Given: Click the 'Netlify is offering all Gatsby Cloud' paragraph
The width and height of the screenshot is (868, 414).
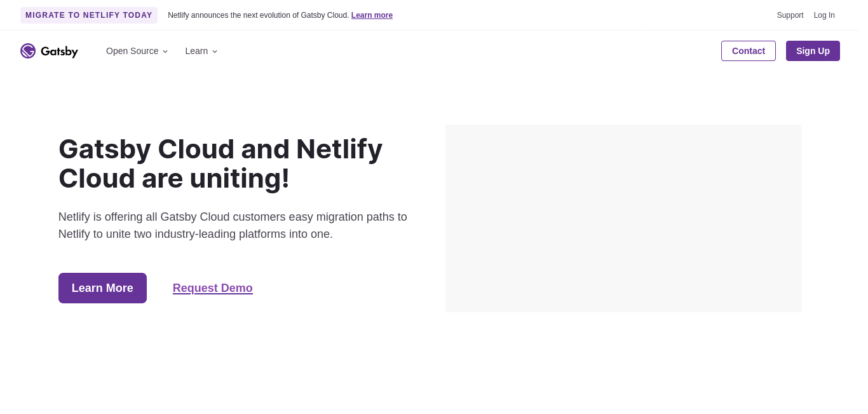Looking at the screenshot, I should click(233, 225).
